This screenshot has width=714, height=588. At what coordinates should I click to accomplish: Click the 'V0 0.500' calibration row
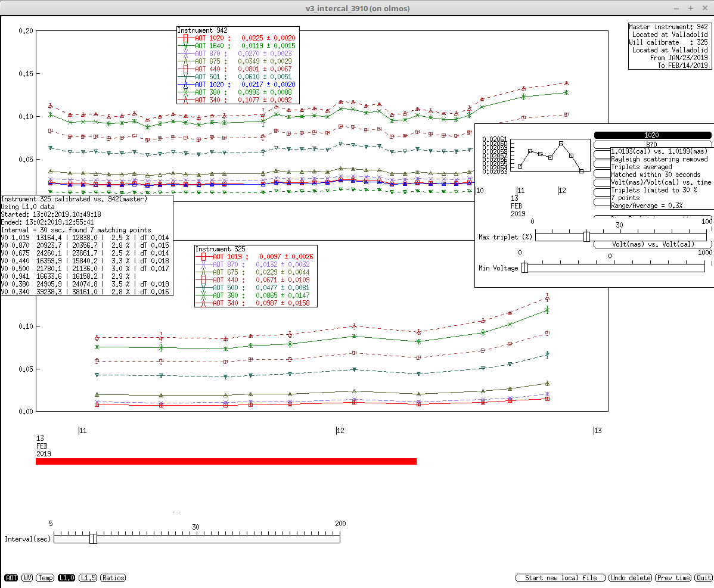85,269
